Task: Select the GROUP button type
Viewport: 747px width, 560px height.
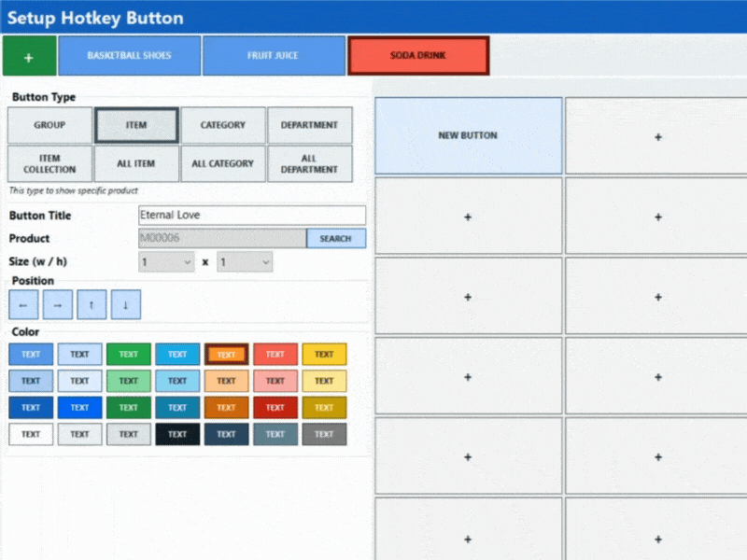Action: (x=49, y=125)
